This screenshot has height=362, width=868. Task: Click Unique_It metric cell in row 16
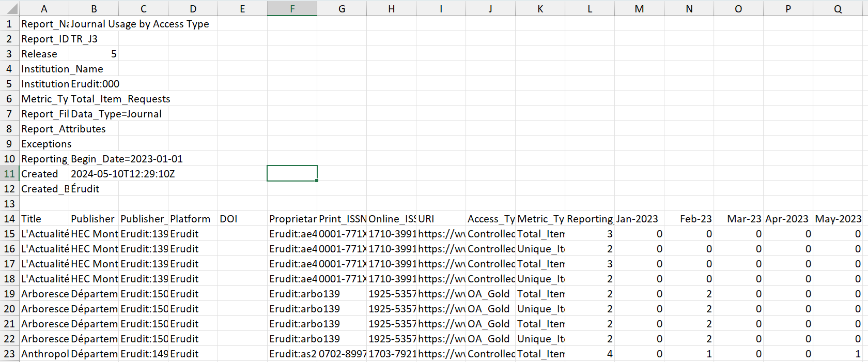coord(540,249)
